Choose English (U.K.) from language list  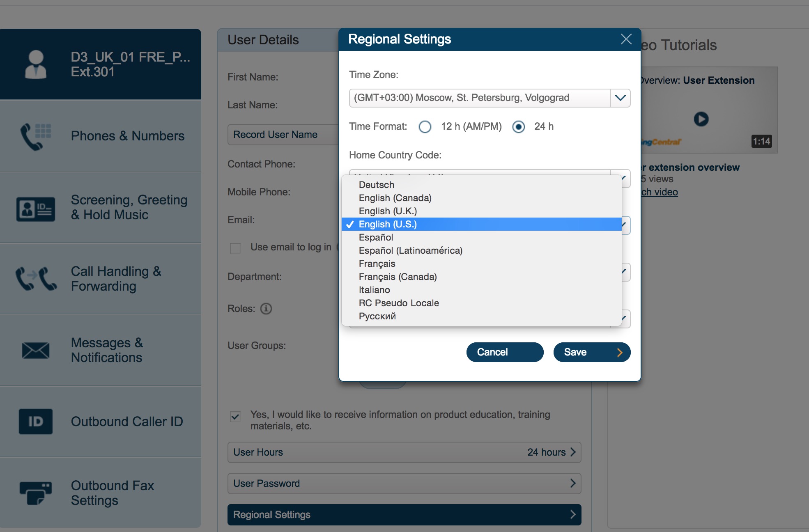[482, 211]
